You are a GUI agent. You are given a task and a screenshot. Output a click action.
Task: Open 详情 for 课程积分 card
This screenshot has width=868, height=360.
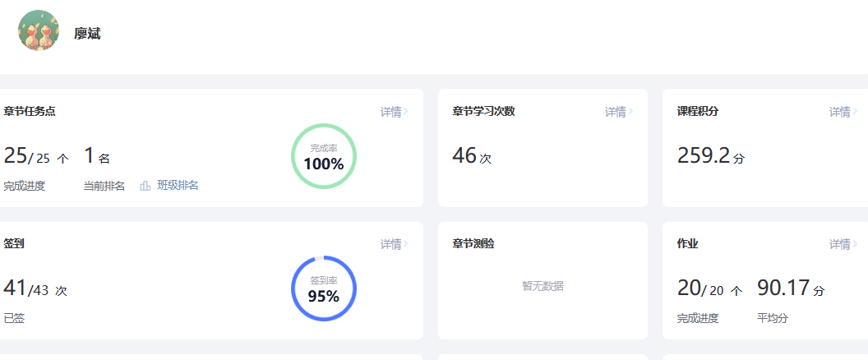click(839, 112)
